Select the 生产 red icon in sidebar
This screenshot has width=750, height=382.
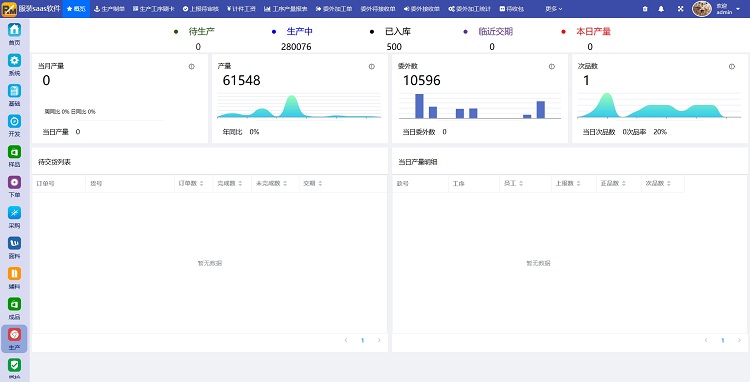point(14,335)
